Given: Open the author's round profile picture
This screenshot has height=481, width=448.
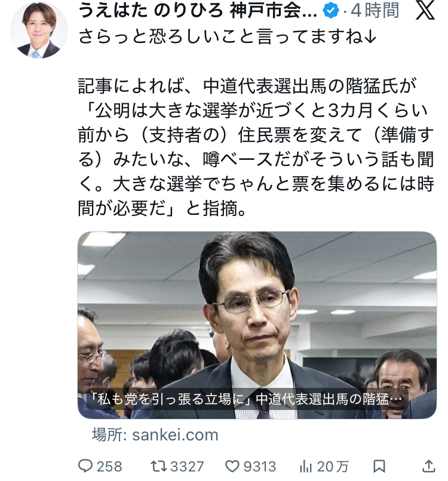Looking at the screenshot, I should (39, 30).
